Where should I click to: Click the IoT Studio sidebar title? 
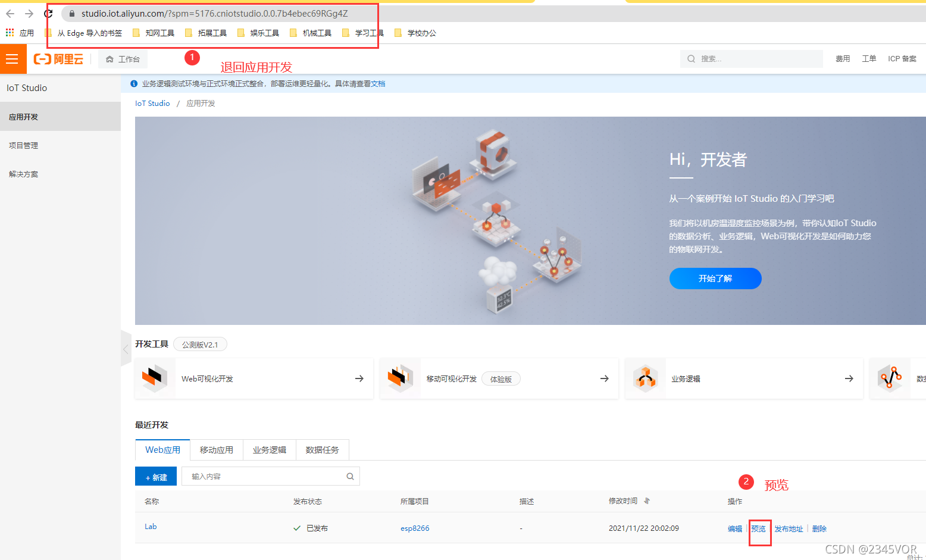[x=27, y=88]
